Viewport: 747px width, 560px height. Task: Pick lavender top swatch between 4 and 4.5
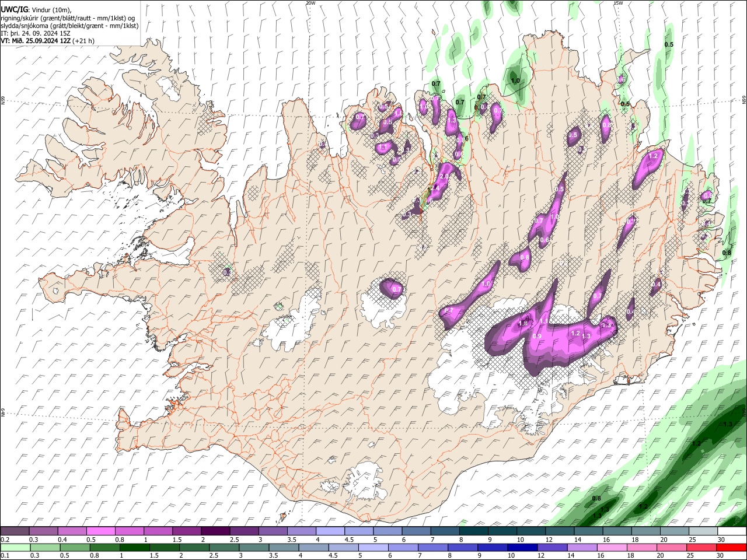pyautogui.click(x=329, y=531)
